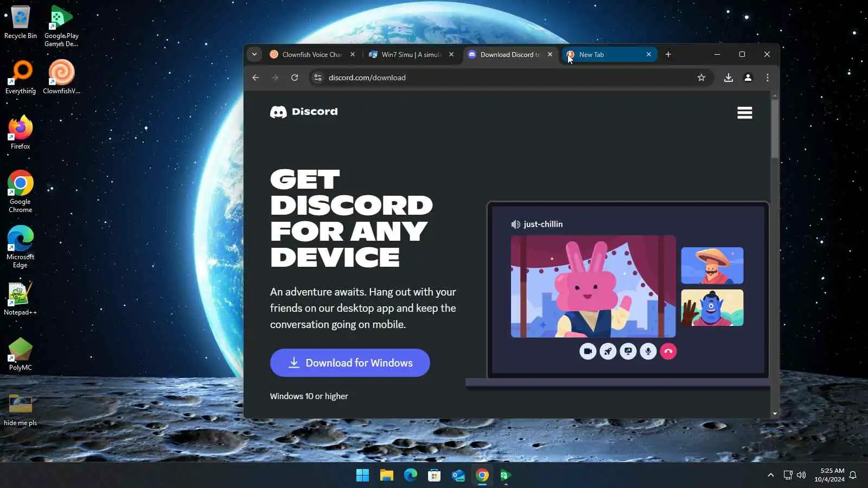Screen dimensions: 868x488
Task: Click the pink bunny video thumbnail
Action: click(x=593, y=286)
